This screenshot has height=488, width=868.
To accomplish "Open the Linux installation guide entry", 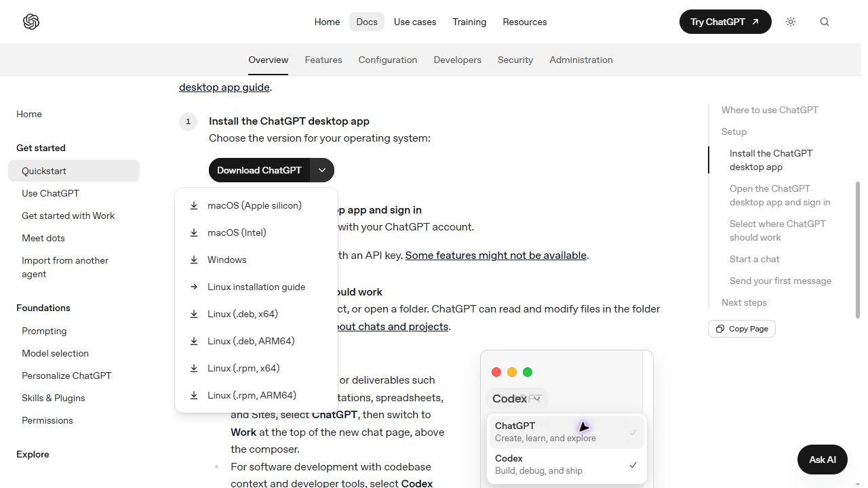I will click(256, 287).
